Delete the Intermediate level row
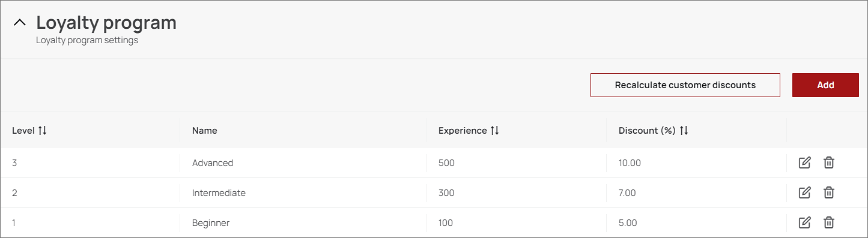The width and height of the screenshot is (868, 238). [829, 192]
